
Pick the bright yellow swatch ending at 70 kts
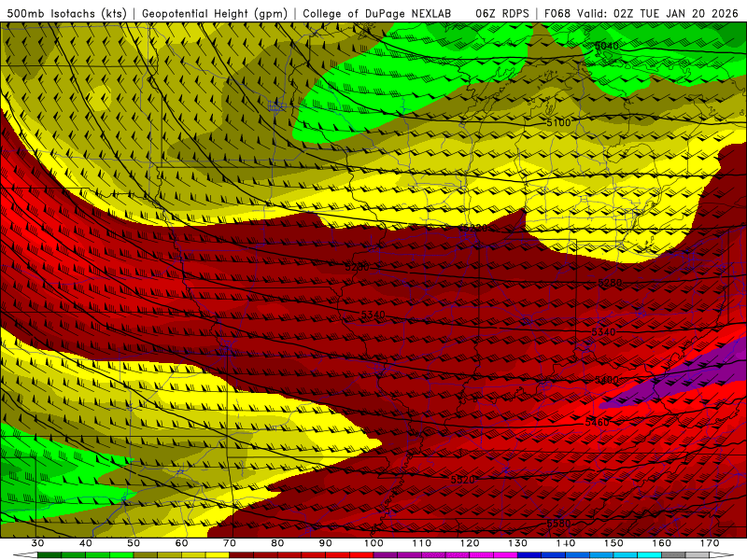218,555
